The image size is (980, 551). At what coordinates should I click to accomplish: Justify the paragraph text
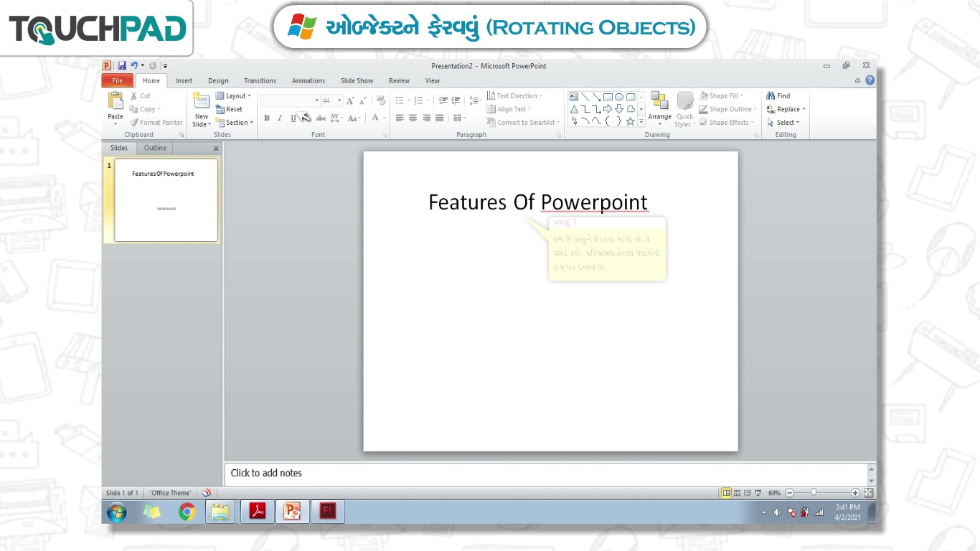(x=439, y=118)
